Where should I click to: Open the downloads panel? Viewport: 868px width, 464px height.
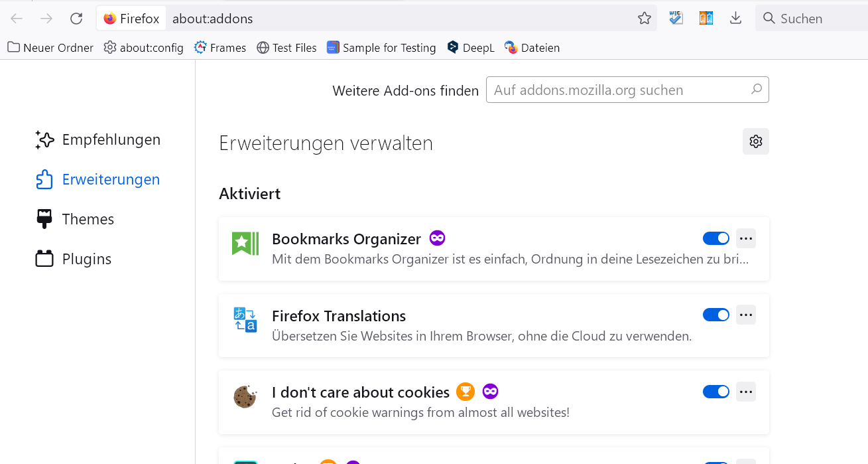point(735,19)
